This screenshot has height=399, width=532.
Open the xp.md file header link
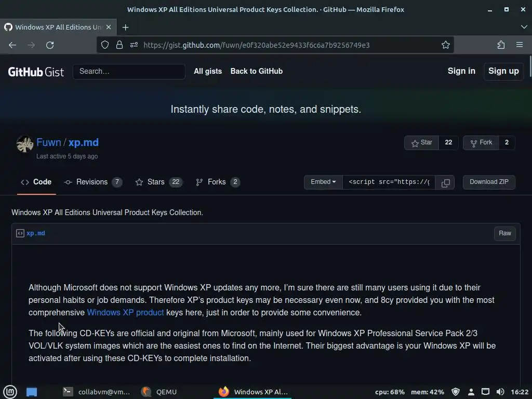point(36,233)
